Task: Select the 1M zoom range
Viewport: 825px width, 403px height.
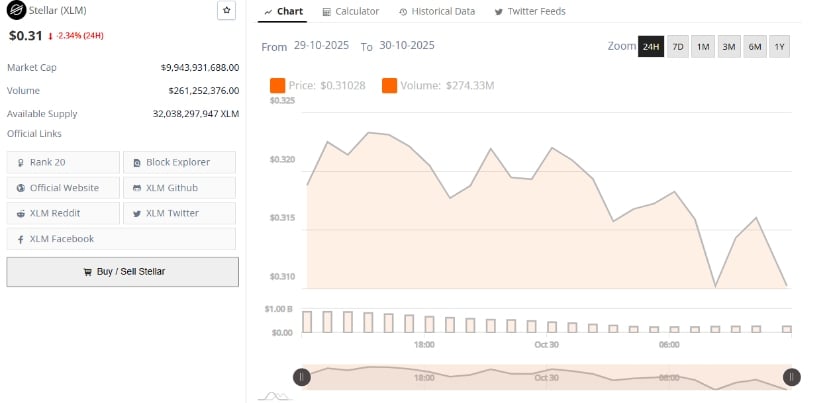Action: point(703,47)
